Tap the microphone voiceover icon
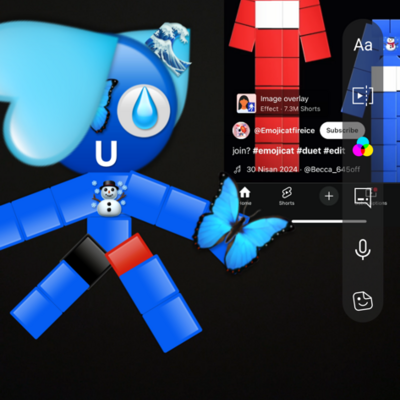Image resolution: width=400 pixels, height=400 pixels. tap(363, 249)
